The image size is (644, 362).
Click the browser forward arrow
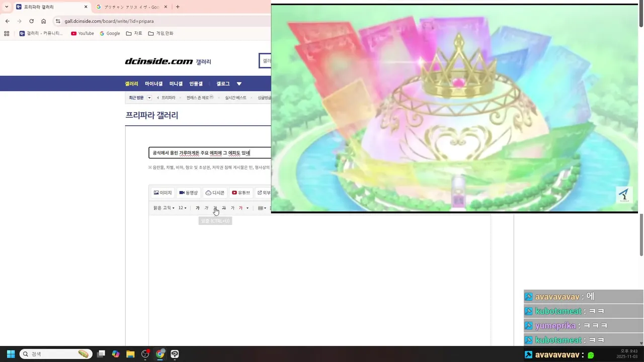coord(19,21)
